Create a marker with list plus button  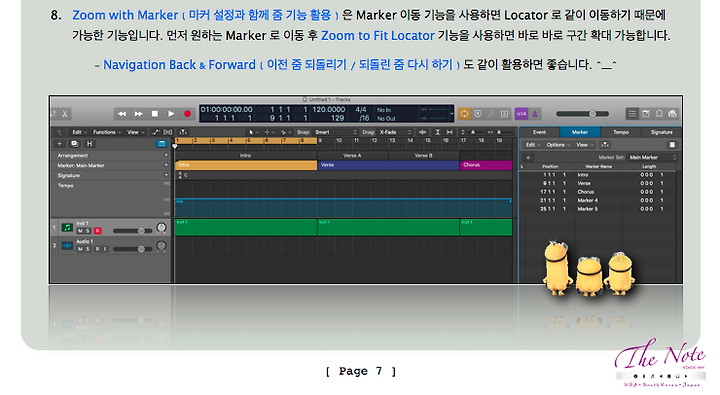point(528,158)
